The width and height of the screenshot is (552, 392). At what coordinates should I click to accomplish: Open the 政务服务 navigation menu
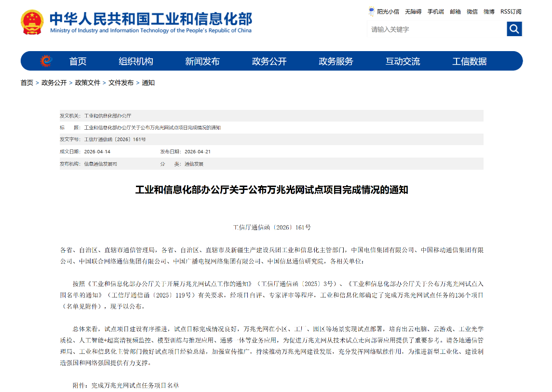coord(336,61)
